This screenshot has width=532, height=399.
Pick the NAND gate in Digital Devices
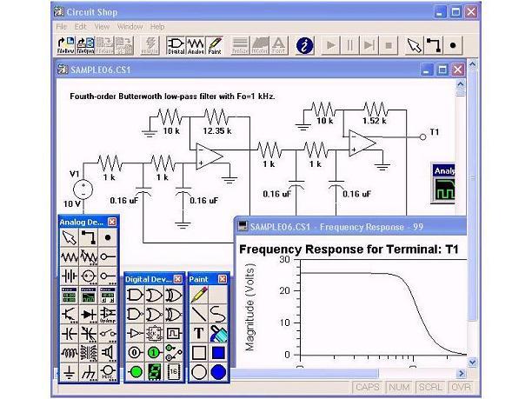(x=135, y=315)
